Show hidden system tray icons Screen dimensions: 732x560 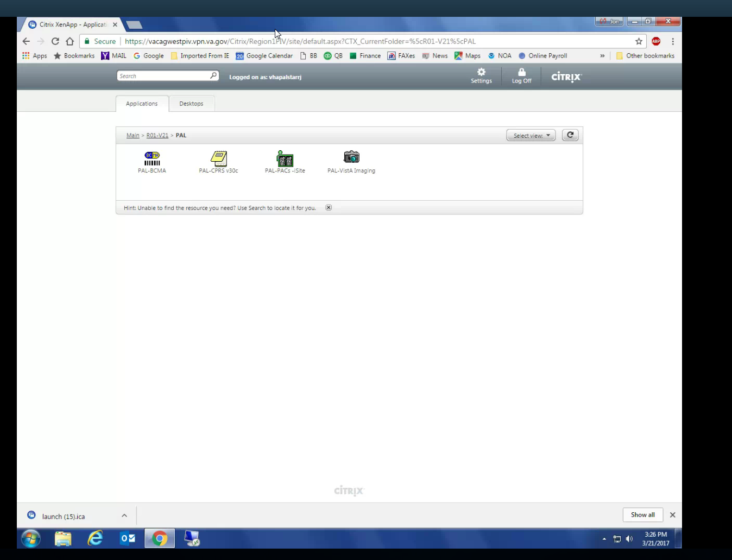pos(604,539)
